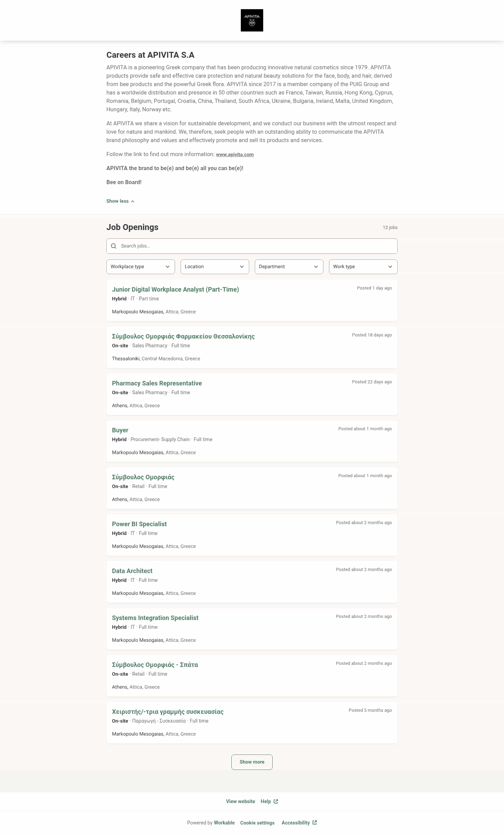This screenshot has height=835, width=504.
Task: Open the Location filter dropdown
Action: click(215, 267)
